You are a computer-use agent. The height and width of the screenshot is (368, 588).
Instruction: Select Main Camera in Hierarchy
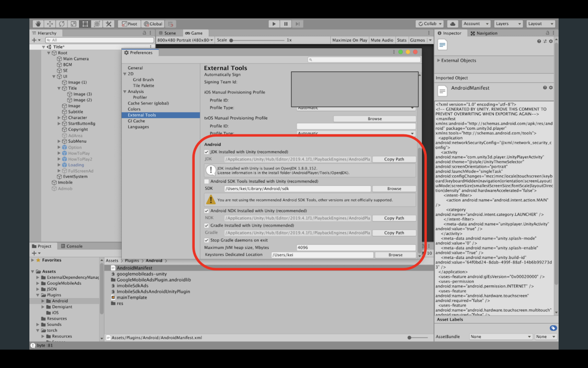(x=76, y=59)
